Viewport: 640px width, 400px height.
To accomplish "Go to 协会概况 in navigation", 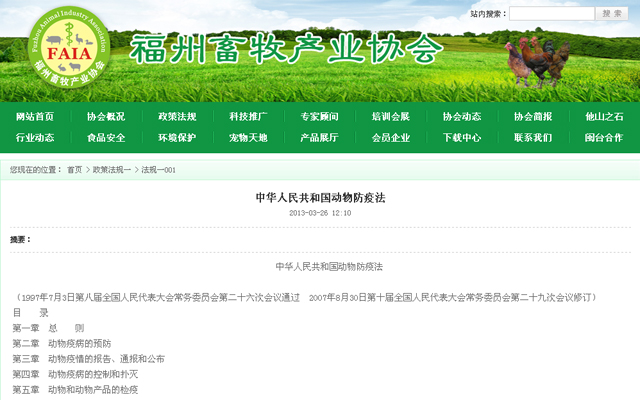I will (106, 116).
